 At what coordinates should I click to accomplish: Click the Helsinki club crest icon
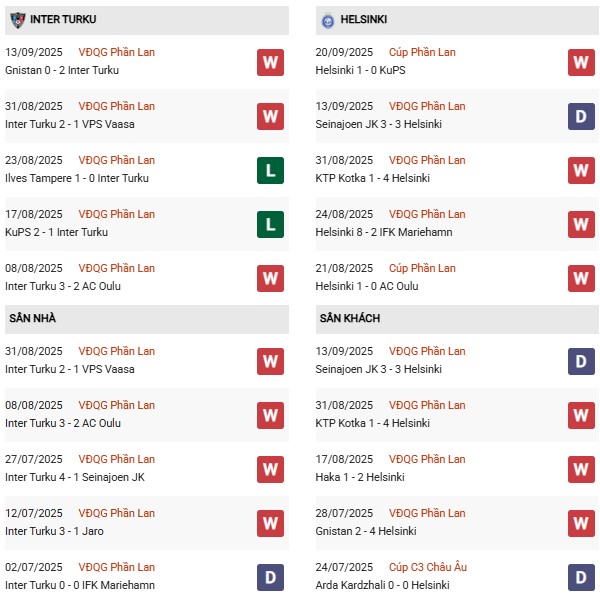[328, 21]
